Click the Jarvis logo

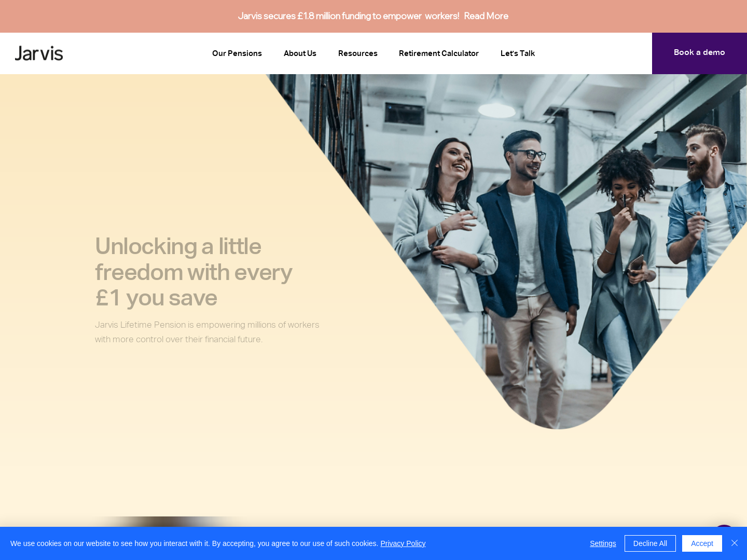(x=39, y=53)
